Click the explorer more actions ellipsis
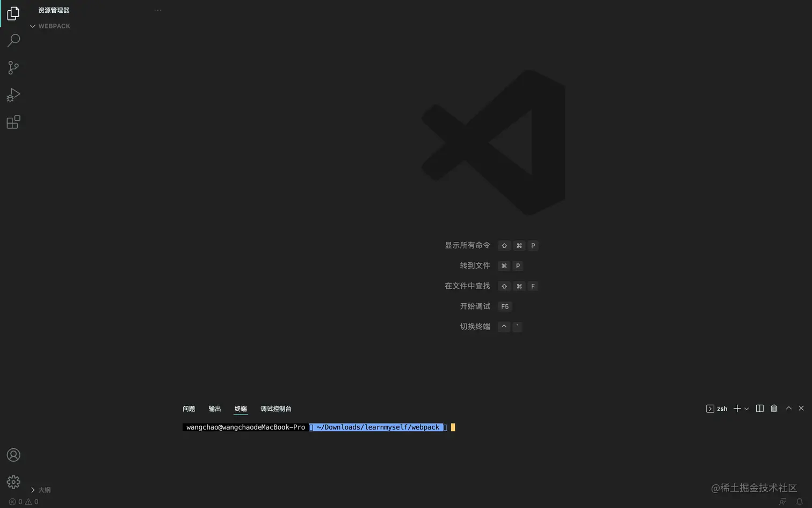Viewport: 812px width, 508px height. (x=158, y=10)
